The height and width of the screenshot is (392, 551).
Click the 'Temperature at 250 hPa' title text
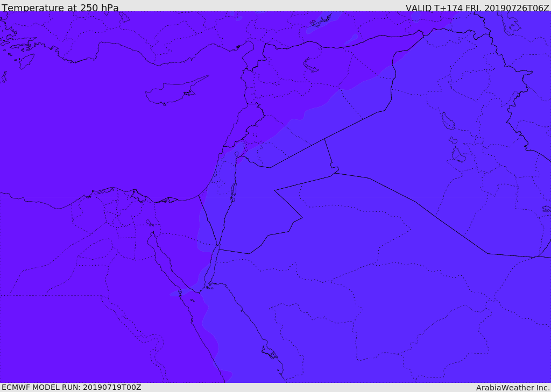[60, 8]
